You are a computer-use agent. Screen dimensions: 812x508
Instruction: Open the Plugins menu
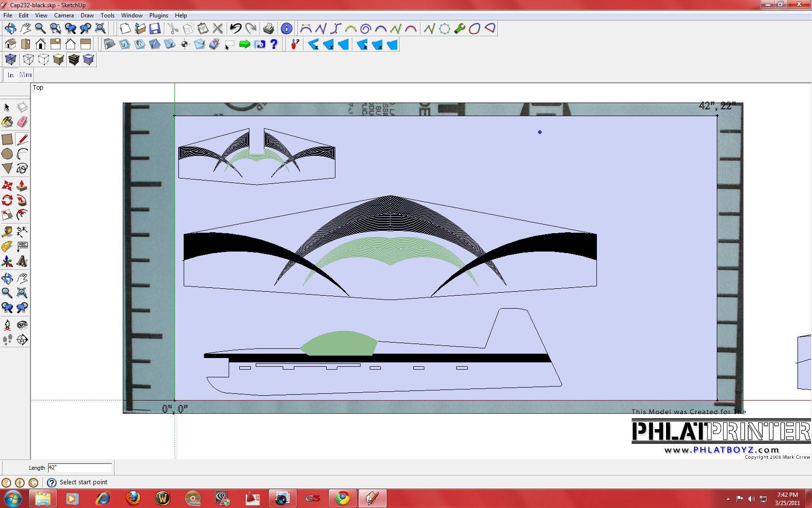[x=159, y=15]
